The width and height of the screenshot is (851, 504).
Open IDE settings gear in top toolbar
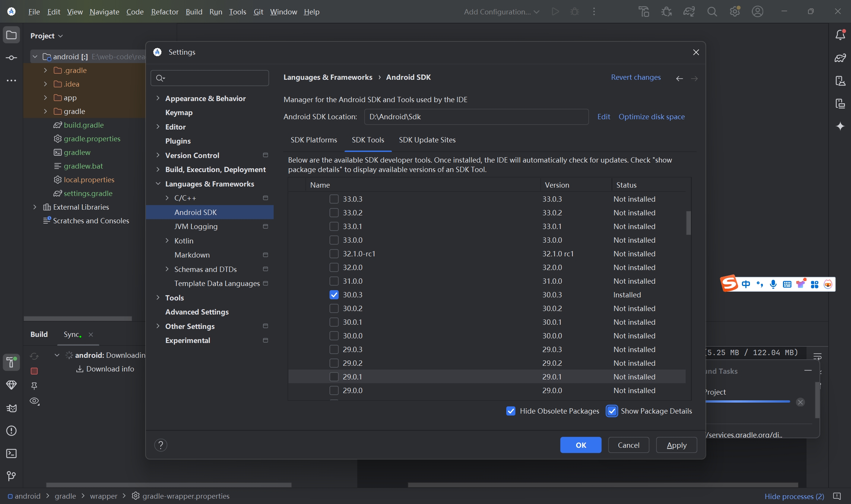coord(735,12)
